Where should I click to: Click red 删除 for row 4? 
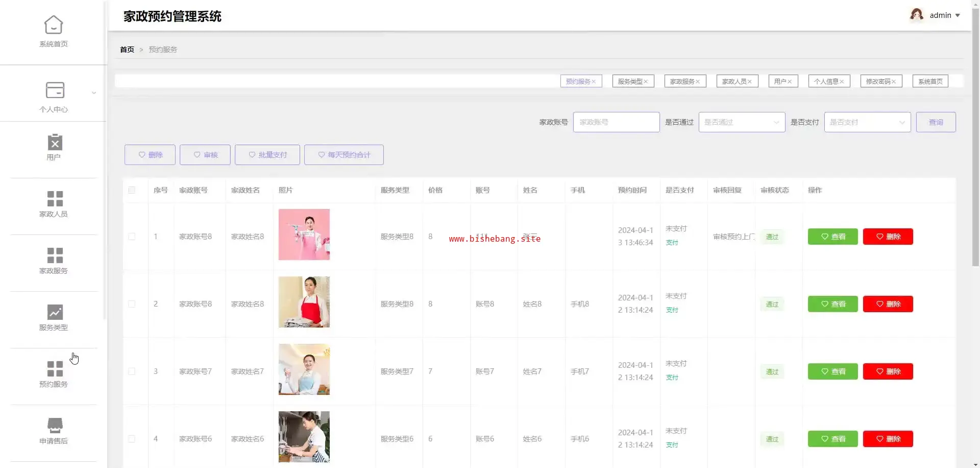[888, 439]
